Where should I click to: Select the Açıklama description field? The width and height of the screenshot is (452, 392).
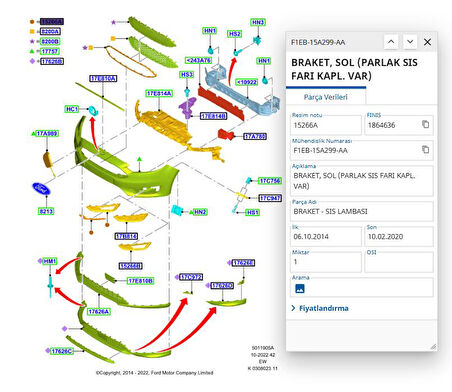pos(362,181)
